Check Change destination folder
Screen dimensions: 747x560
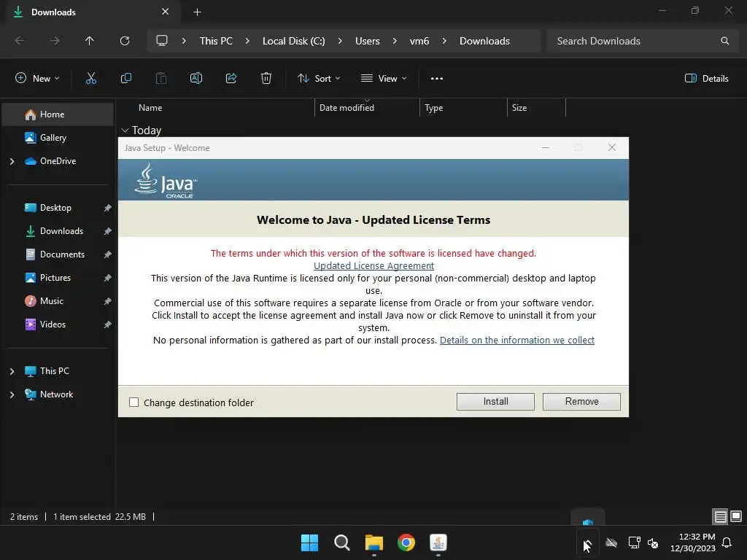134,402
